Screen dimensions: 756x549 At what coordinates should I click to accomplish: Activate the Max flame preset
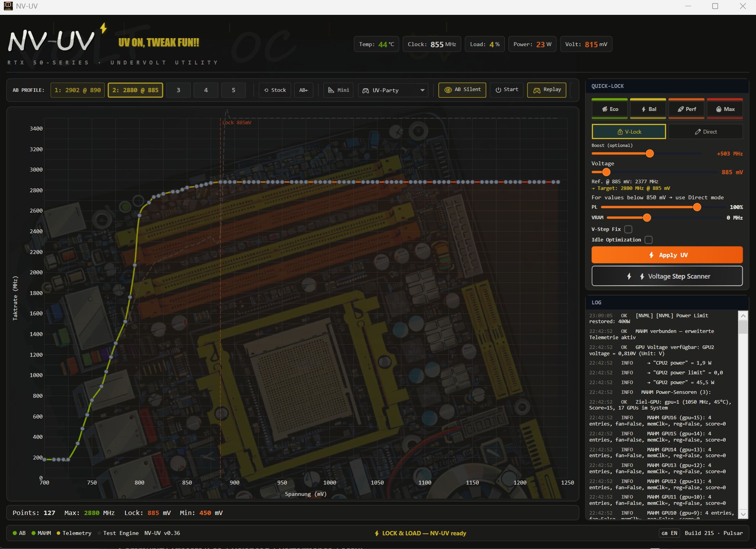click(x=725, y=109)
